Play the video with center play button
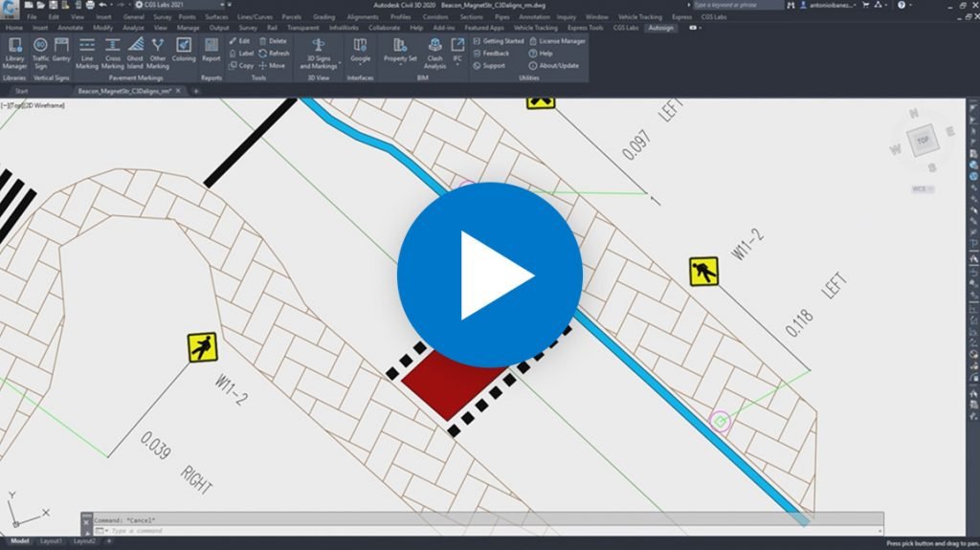 490,275
